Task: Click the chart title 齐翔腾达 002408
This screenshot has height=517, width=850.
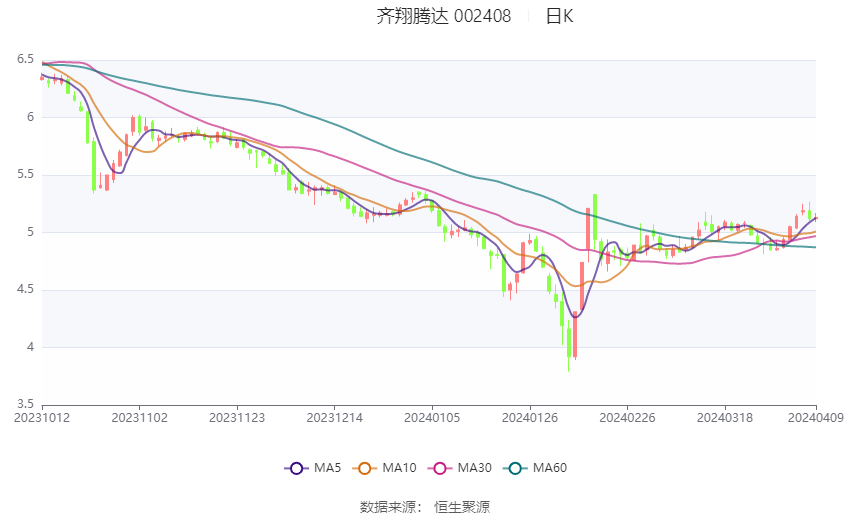Action: click(444, 16)
